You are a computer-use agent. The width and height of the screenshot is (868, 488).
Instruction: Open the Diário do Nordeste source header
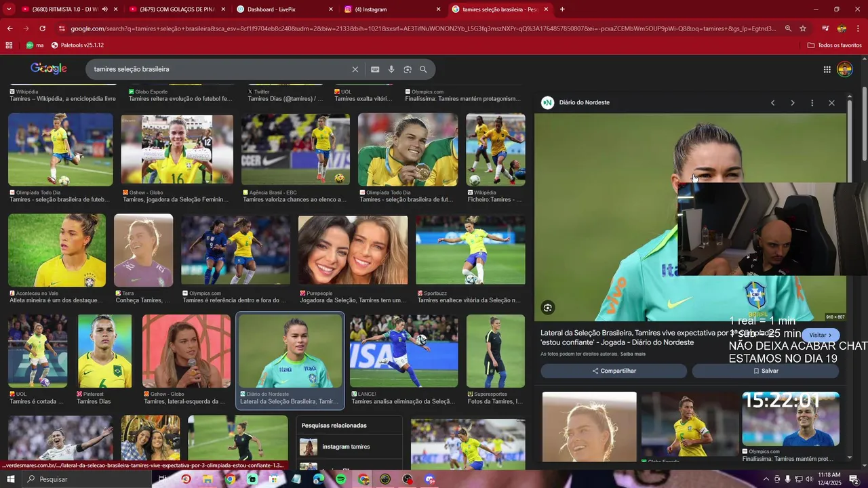click(576, 103)
